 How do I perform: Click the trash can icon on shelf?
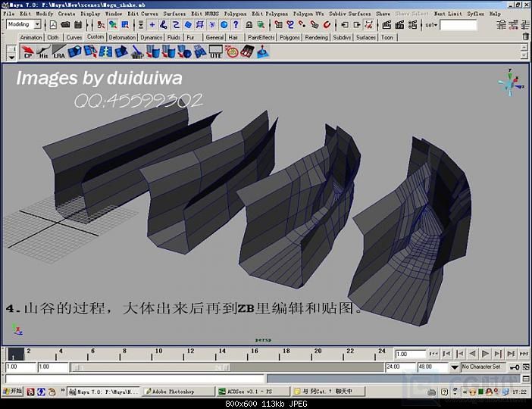(x=137, y=52)
